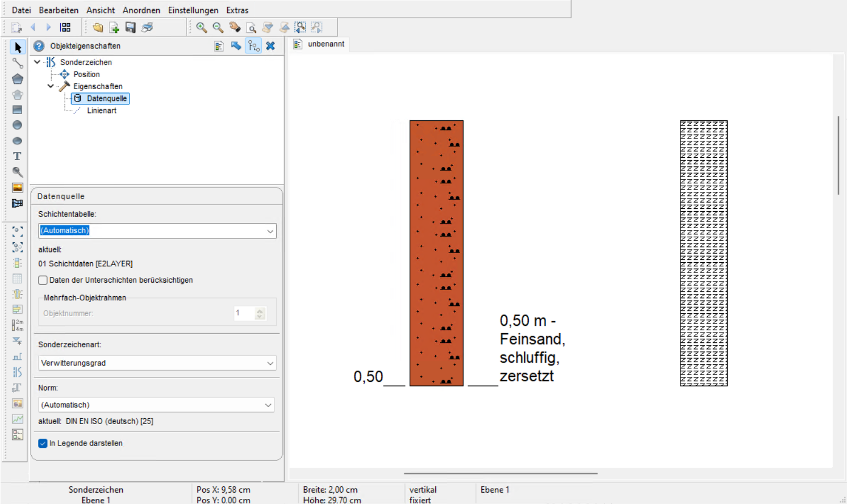Click the print toolbar icon

point(147,27)
